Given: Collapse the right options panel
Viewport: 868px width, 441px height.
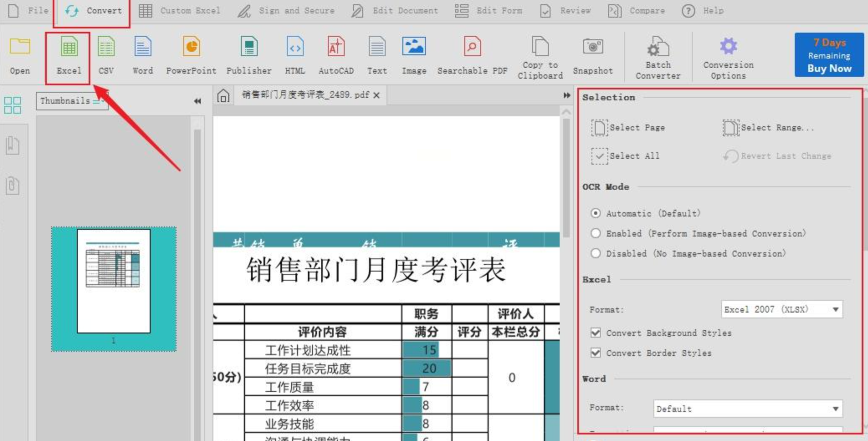Looking at the screenshot, I should [x=567, y=95].
